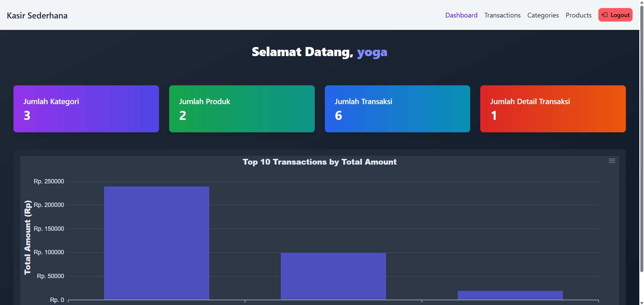
Task: Open the chart options hamburger menu icon
Action: (x=612, y=161)
